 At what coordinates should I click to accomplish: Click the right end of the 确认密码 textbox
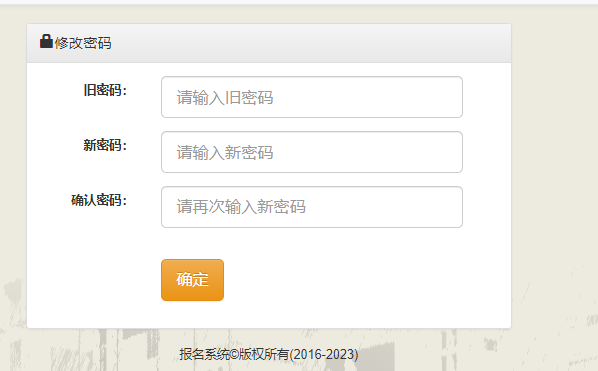[452, 207]
